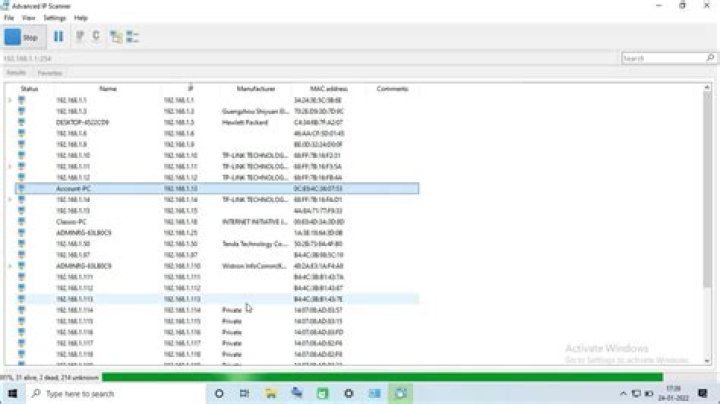Viewport: 720px width, 404px height.
Task: Click inside the Search field
Action: 663,58
